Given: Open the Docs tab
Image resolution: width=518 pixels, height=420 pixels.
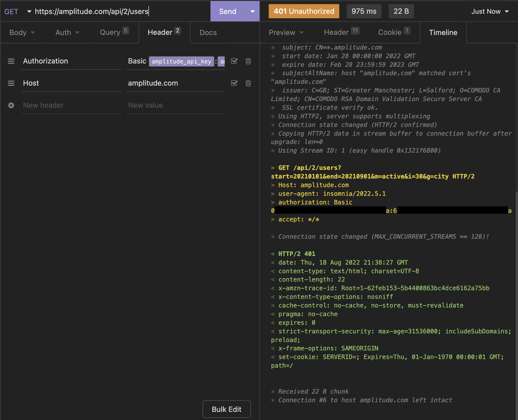Looking at the screenshot, I should point(208,33).
